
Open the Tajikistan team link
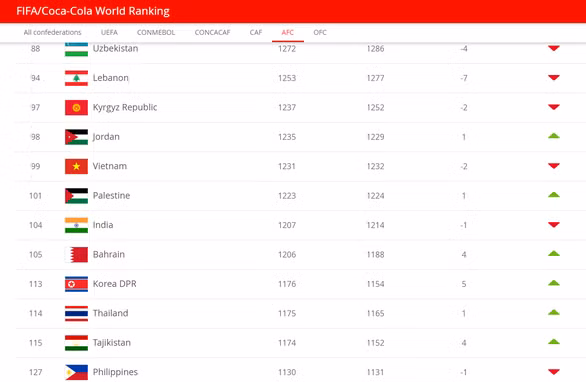pyautogui.click(x=112, y=343)
